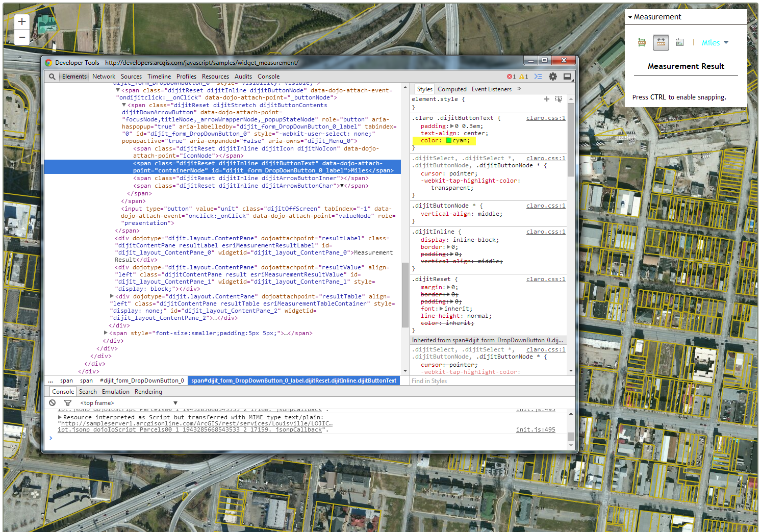This screenshot has width=761, height=532.
Task: Toggle the console drawer icon
Action: pyautogui.click(x=538, y=77)
